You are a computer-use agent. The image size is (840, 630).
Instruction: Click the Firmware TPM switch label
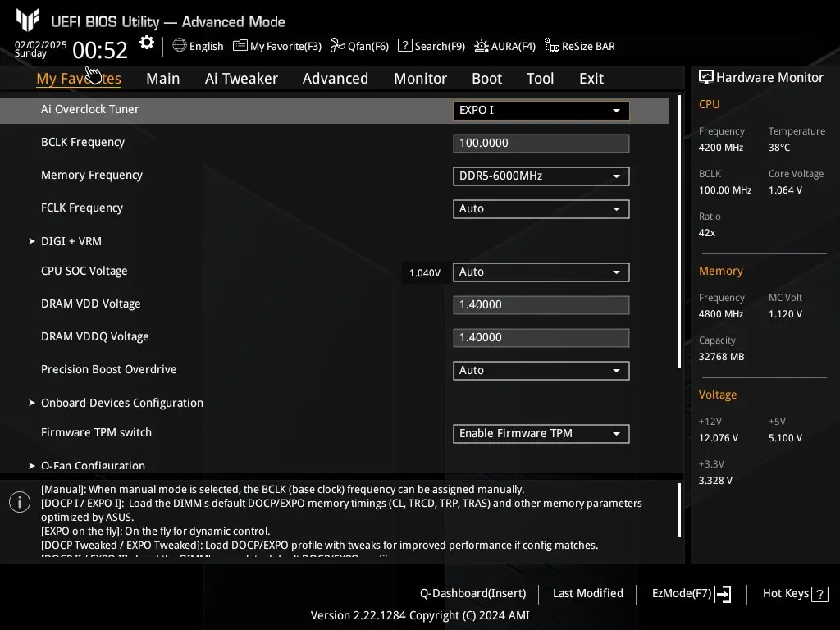[x=97, y=433]
